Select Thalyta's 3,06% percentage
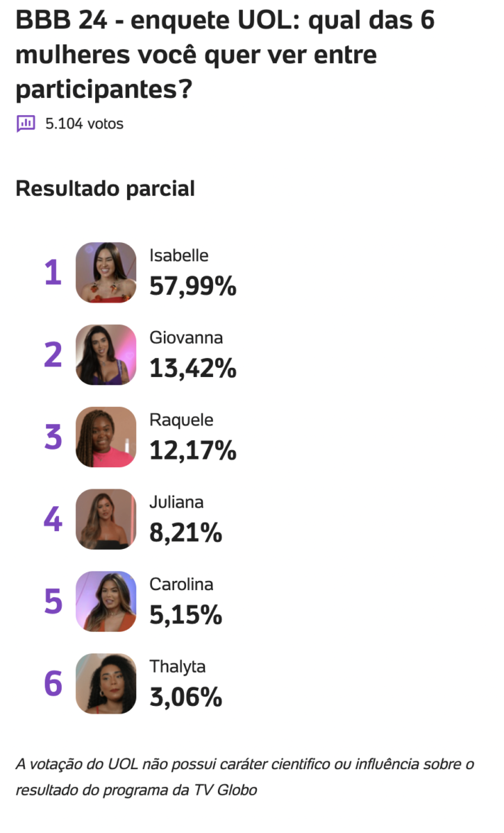This screenshot has height=833, width=504. click(185, 698)
